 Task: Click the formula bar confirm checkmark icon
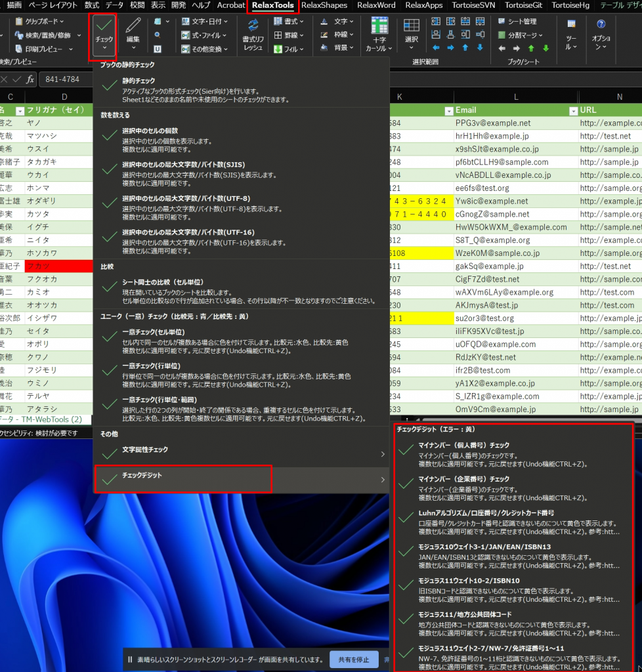point(16,79)
